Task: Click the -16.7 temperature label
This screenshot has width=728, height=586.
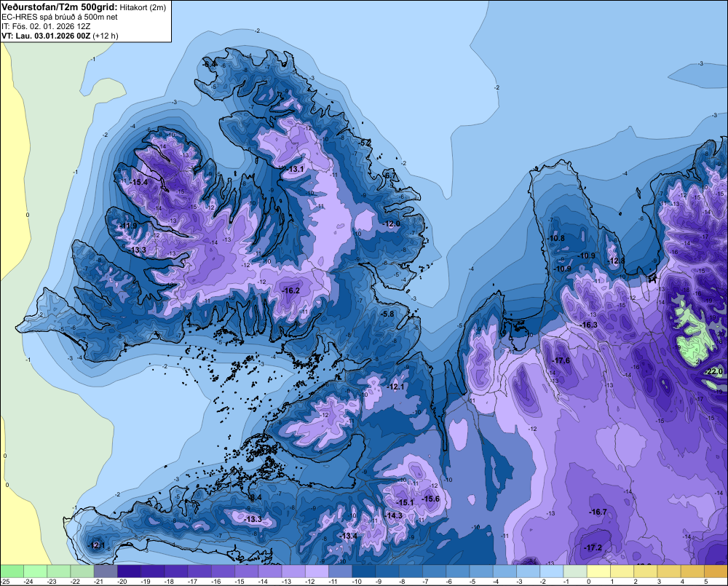Action: tap(598, 512)
